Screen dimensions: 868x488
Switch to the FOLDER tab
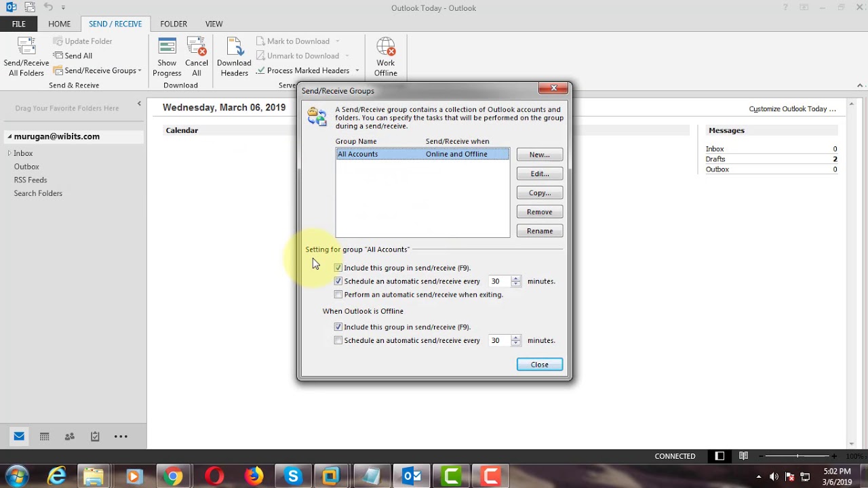click(174, 24)
